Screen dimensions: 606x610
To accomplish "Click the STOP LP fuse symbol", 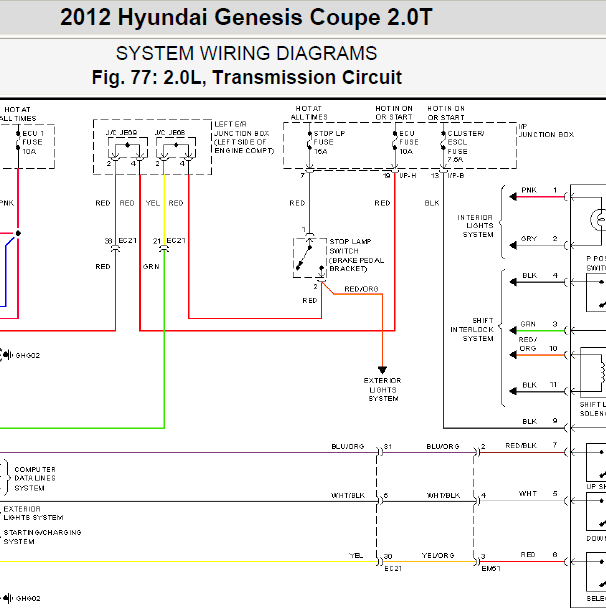I will click(310, 142).
